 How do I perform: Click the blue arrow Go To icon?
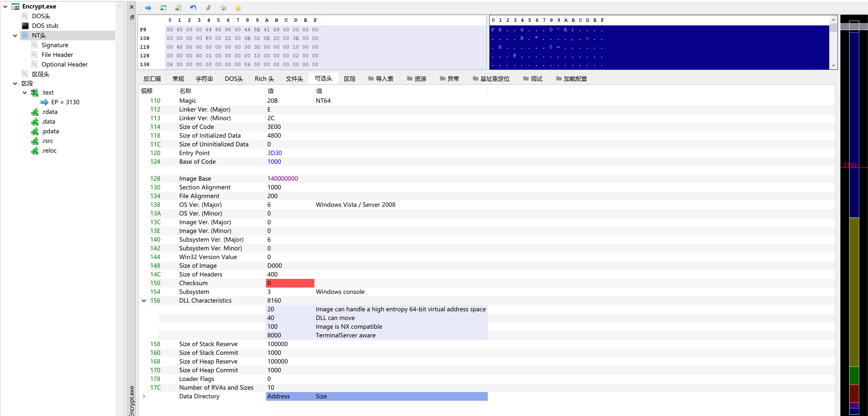148,8
